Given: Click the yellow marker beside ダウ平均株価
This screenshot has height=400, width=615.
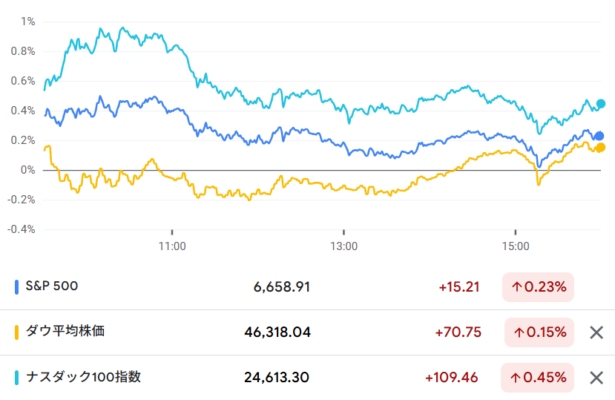Looking at the screenshot, I should (x=17, y=332).
